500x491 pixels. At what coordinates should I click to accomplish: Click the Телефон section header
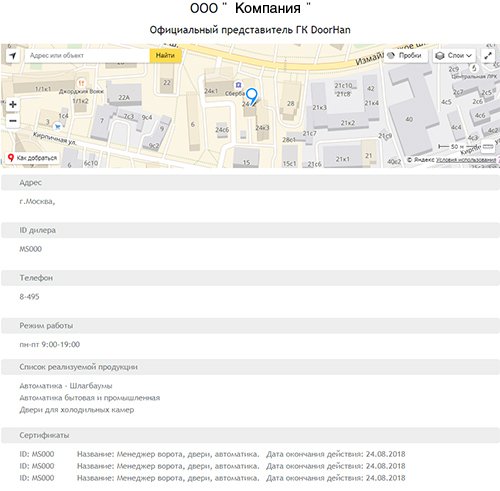point(250,278)
